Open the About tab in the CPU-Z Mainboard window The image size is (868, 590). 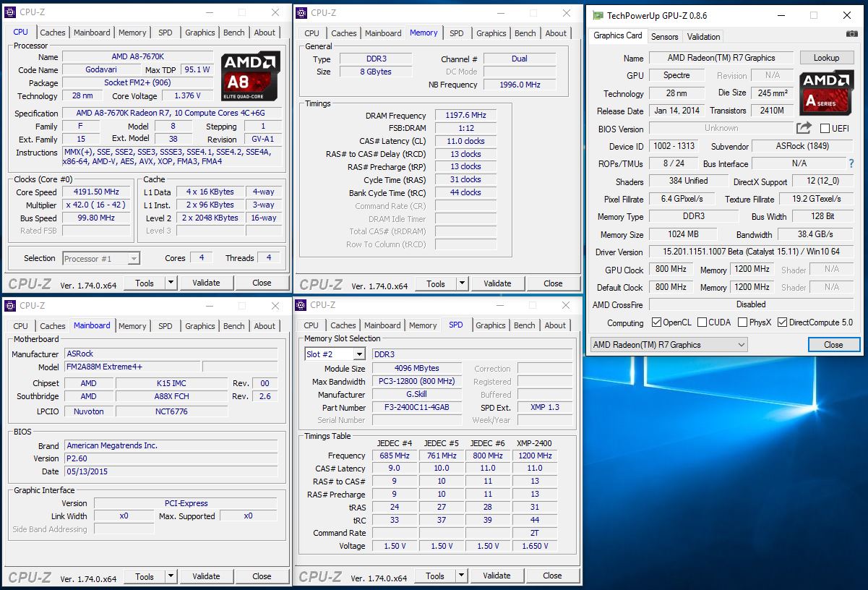click(x=265, y=326)
